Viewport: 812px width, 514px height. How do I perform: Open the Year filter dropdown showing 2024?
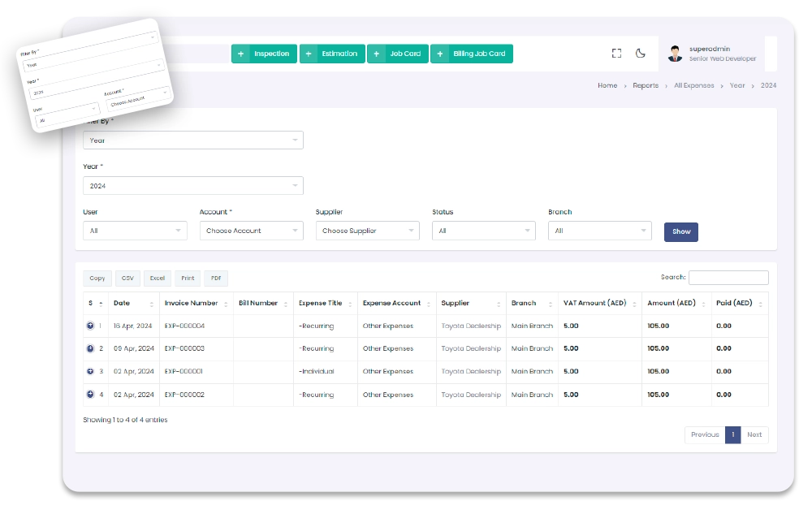pyautogui.click(x=192, y=186)
